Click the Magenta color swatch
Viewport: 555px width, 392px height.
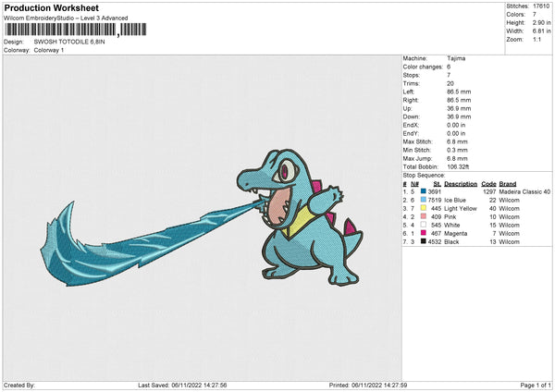click(424, 233)
